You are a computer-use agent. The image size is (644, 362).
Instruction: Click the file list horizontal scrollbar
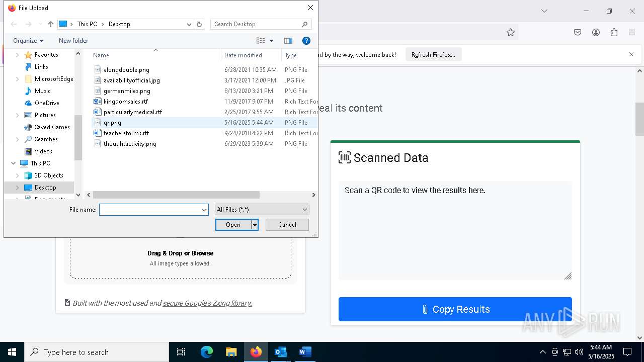176,195
